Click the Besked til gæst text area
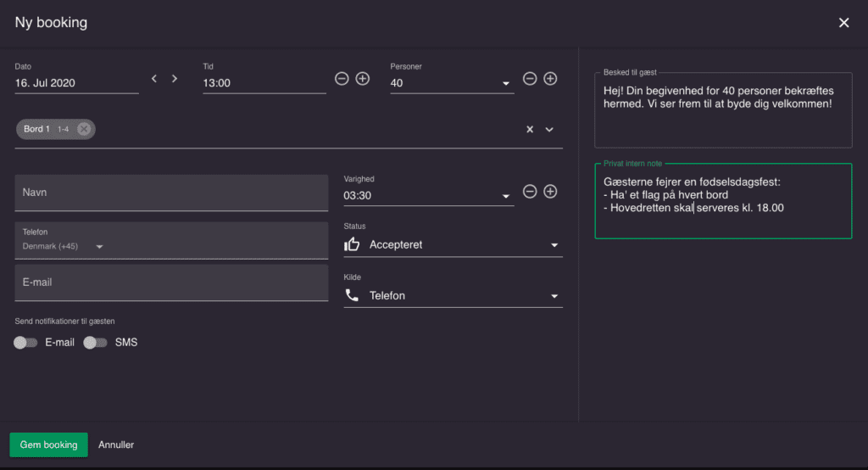868x470 pixels. [x=723, y=110]
